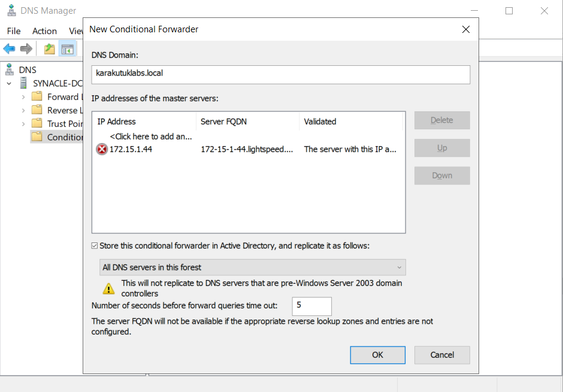This screenshot has height=392, width=563.
Task: Click the Show/Hide Console Tree icon
Action: coord(68,49)
